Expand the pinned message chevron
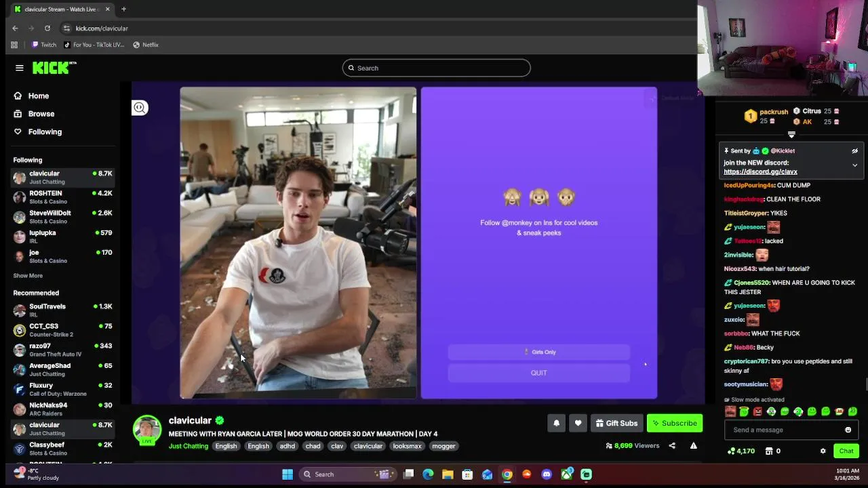 point(854,165)
